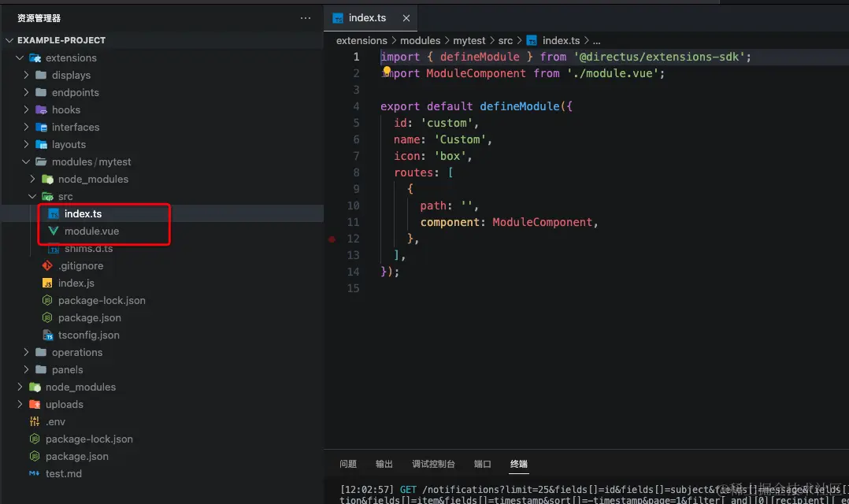Select modules in the breadcrumb
The image size is (849, 504).
click(x=421, y=41)
